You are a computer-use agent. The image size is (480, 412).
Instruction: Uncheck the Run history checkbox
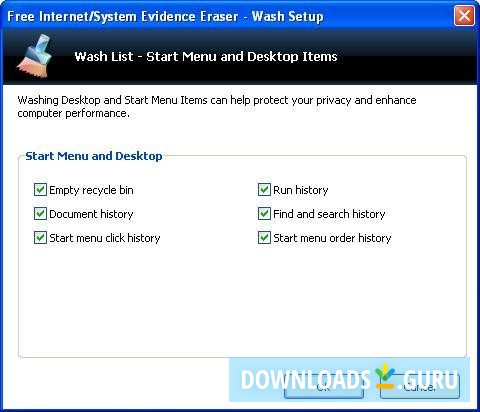264,190
